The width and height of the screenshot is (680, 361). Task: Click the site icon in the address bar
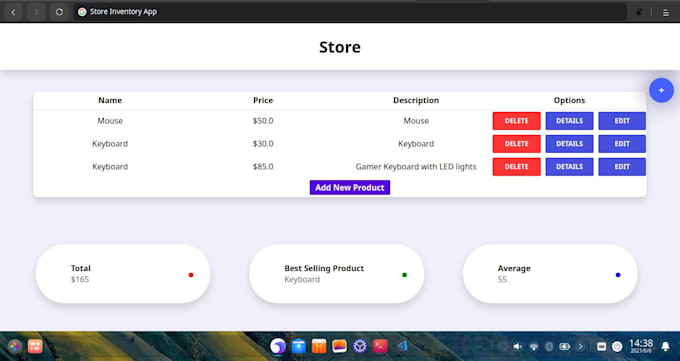click(x=82, y=12)
